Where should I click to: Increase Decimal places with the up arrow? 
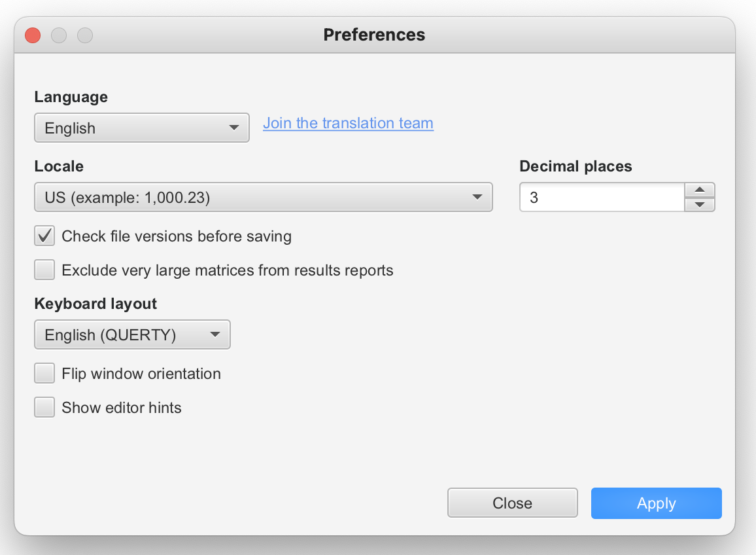point(700,190)
